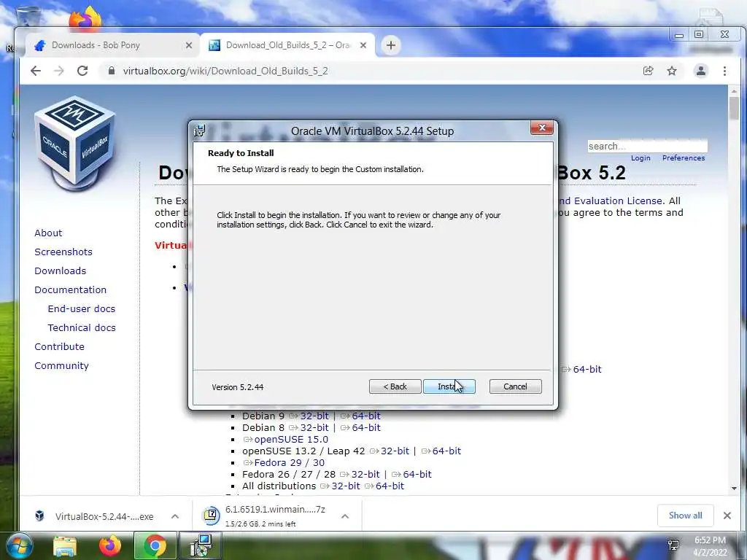Open Screenshots in site sidebar
The height and width of the screenshot is (560, 747).
[x=63, y=252]
